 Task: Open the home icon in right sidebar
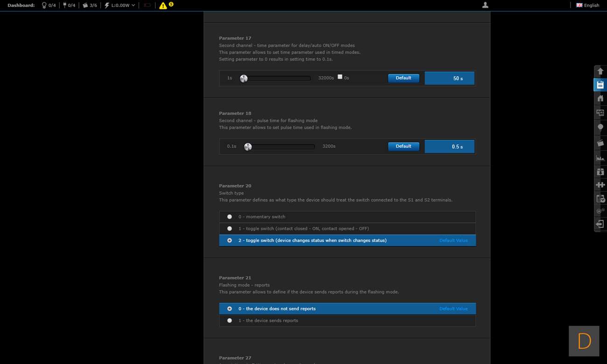pos(600,98)
